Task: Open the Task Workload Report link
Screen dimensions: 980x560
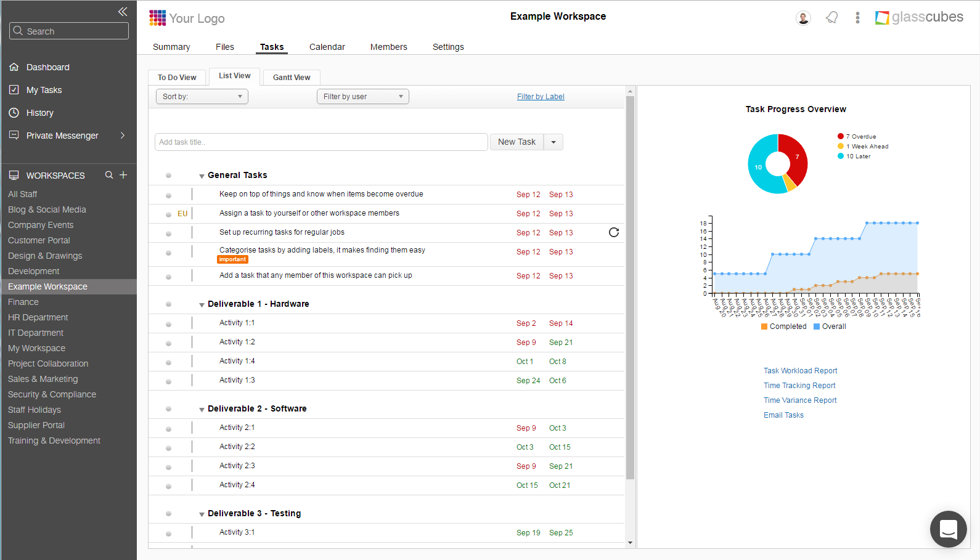Action: (x=801, y=371)
